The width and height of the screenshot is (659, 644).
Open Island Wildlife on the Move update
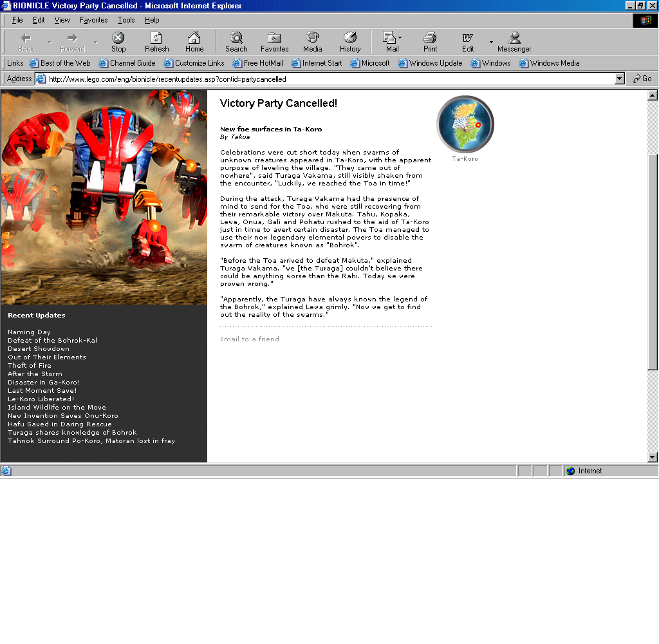click(57, 408)
